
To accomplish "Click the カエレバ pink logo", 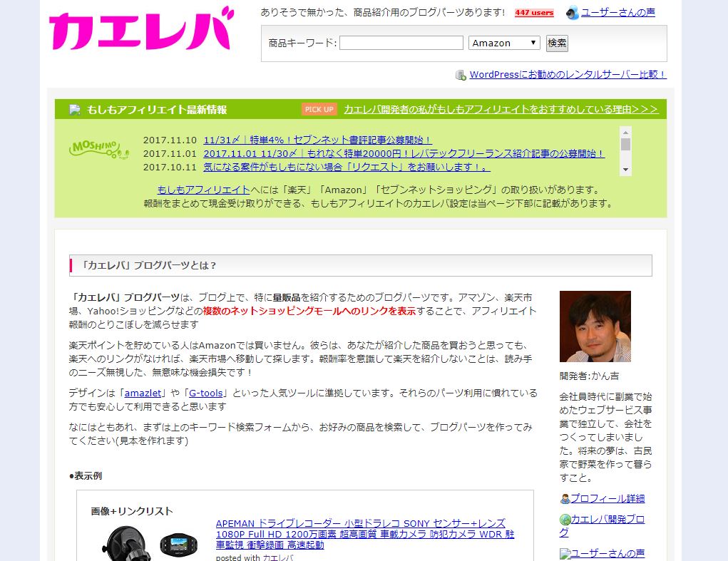I will (x=141, y=30).
